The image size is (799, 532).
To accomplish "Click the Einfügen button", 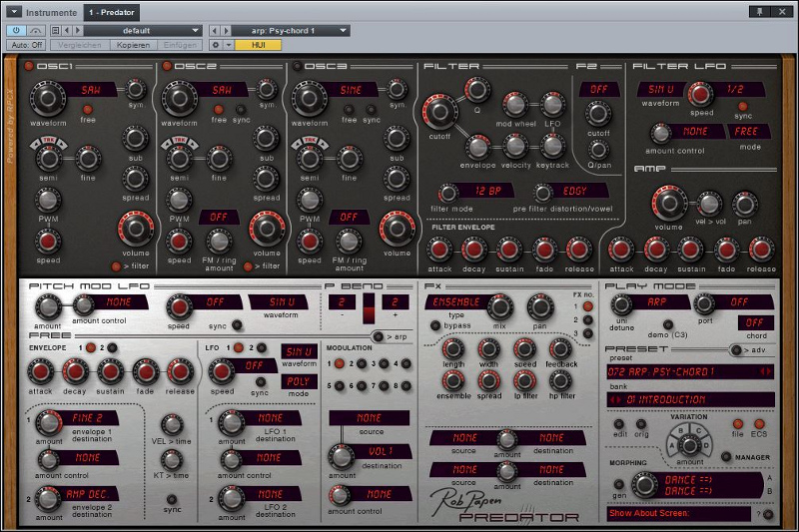I will [x=180, y=45].
